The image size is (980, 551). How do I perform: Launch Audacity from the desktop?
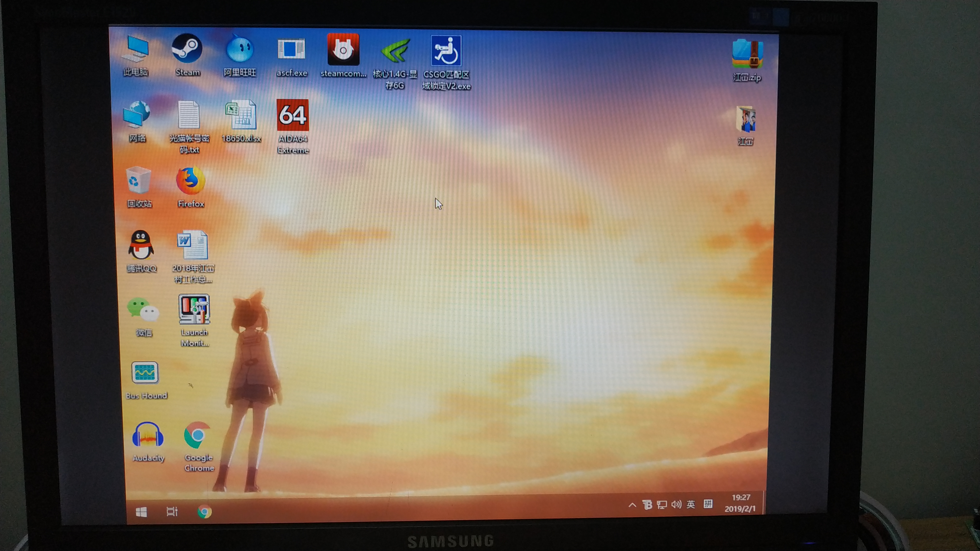pos(148,442)
